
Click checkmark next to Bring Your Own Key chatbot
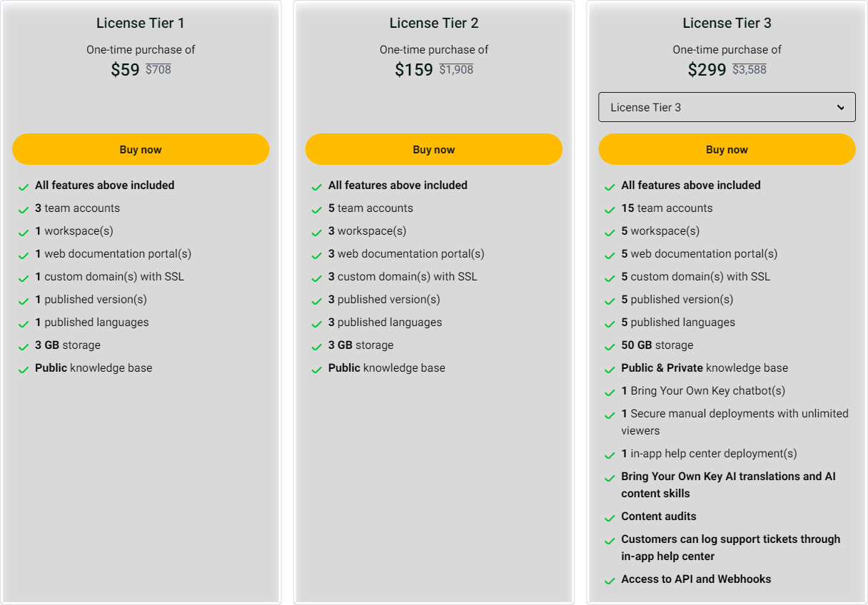[x=610, y=392]
